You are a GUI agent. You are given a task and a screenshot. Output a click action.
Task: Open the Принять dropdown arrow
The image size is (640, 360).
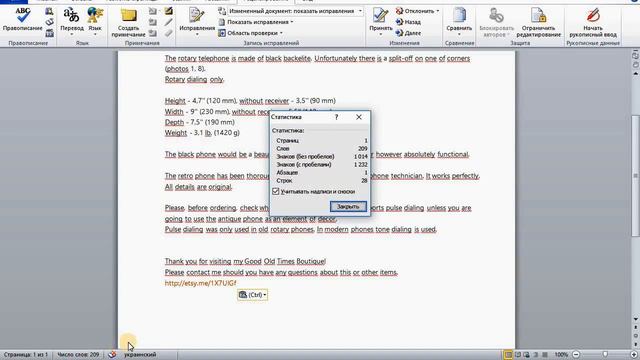click(380, 34)
